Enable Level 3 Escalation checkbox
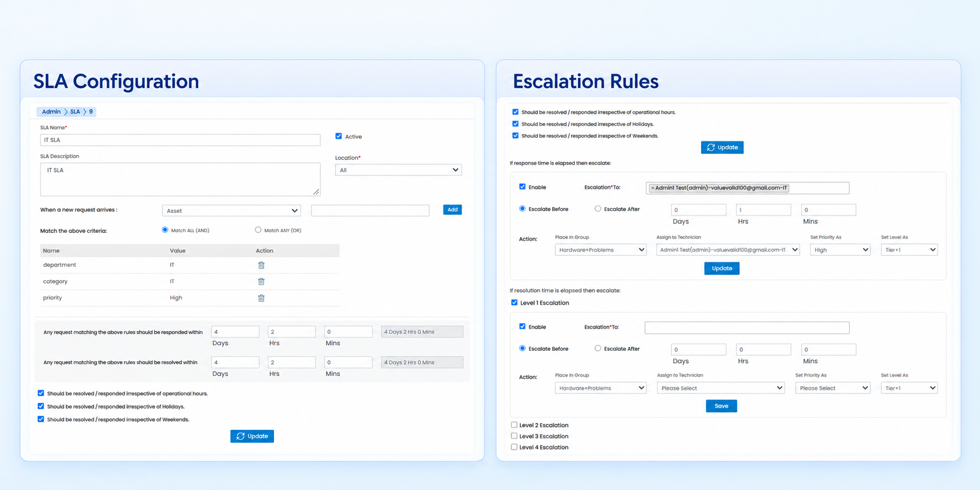 [514, 436]
